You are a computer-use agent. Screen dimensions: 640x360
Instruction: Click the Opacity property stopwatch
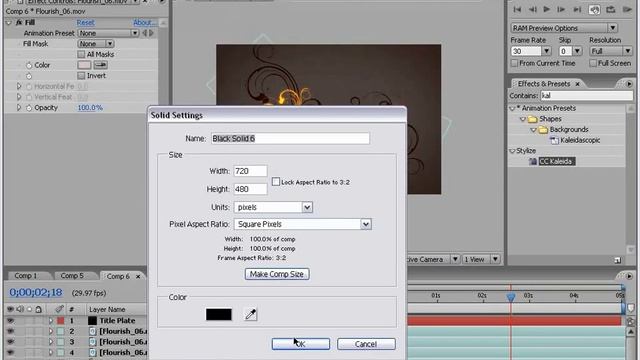29,108
